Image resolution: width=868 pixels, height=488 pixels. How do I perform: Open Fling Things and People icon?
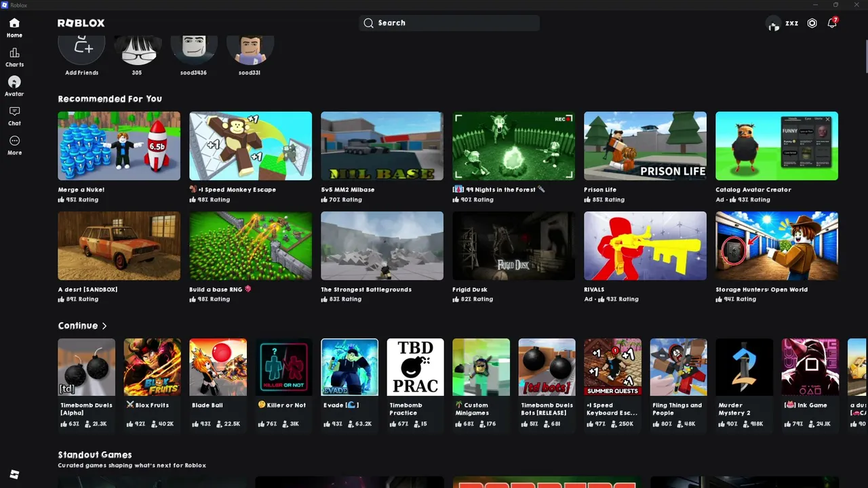point(678,367)
